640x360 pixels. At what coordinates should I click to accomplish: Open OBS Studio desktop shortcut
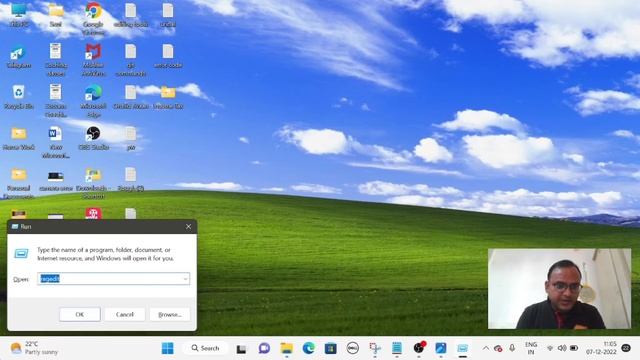93,138
